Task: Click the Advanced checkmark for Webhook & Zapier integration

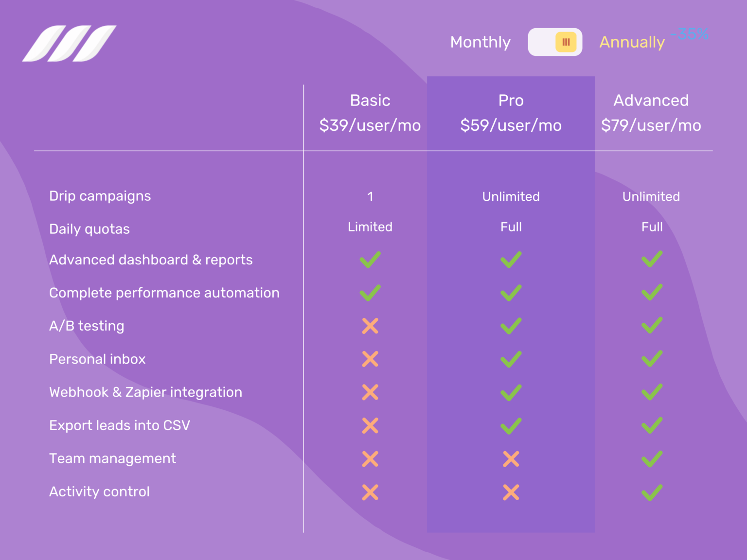Action: tap(652, 392)
